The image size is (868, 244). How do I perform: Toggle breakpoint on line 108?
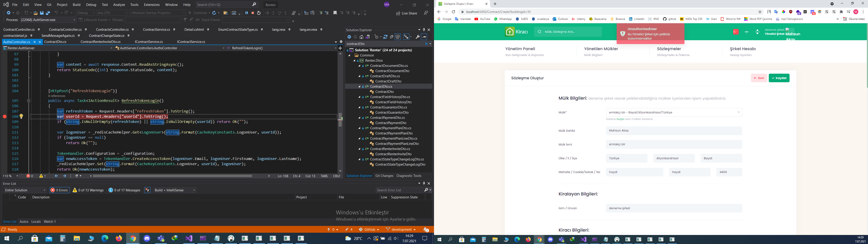coord(5,116)
